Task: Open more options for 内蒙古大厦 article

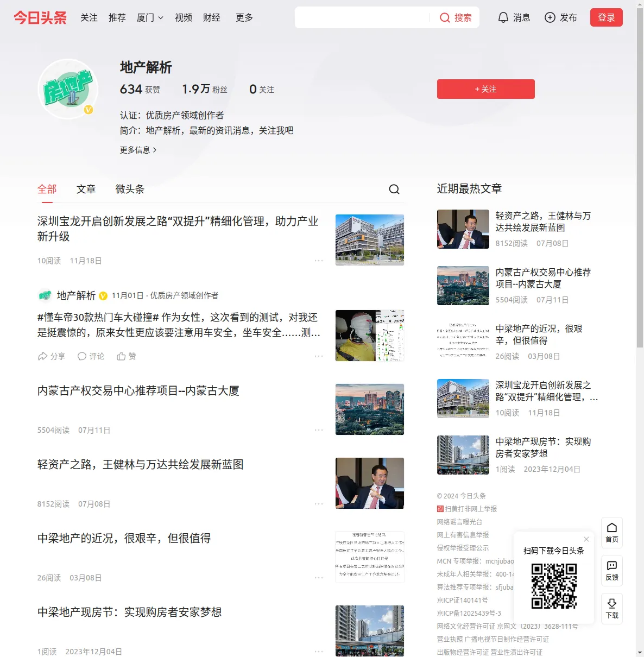Action: click(x=319, y=430)
